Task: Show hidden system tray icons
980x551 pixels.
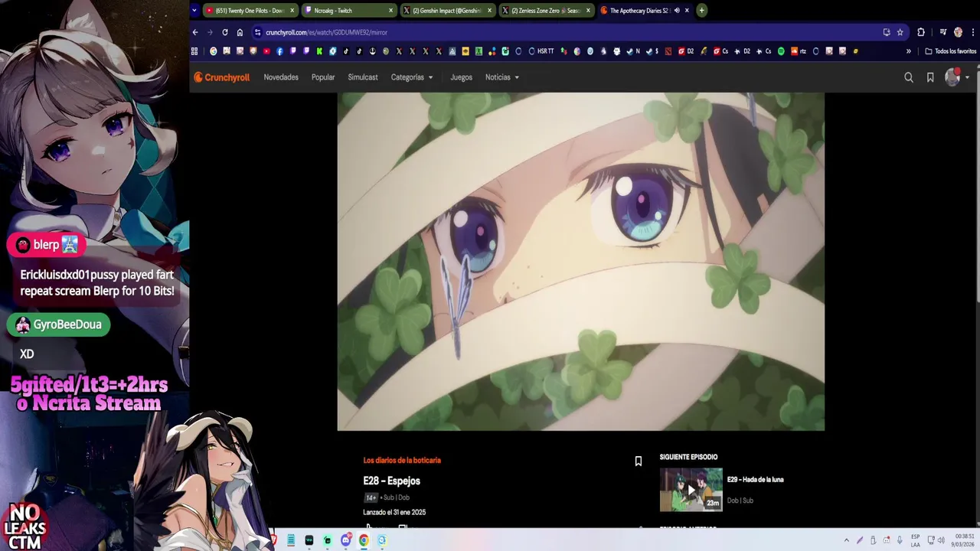Action: click(x=846, y=540)
